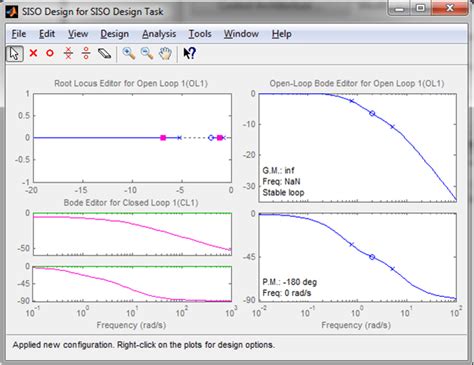Maximize the SISO Design window
The image size is (474, 365).
(x=421, y=8)
